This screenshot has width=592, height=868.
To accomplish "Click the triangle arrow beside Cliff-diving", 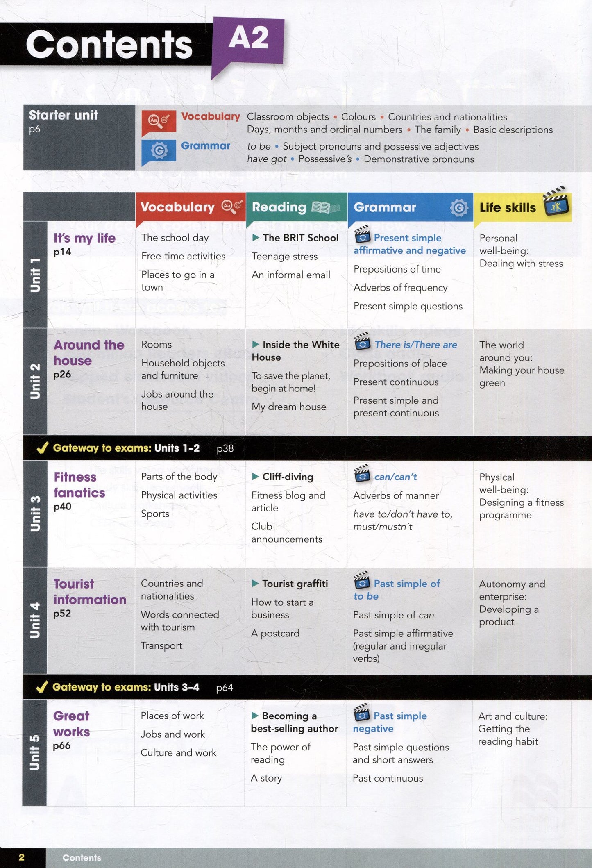I will pos(255,476).
